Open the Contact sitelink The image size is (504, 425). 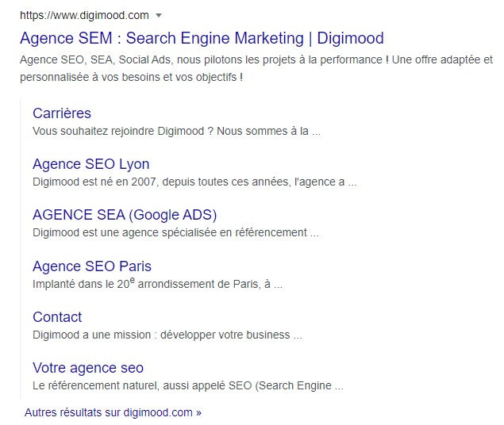[57, 317]
